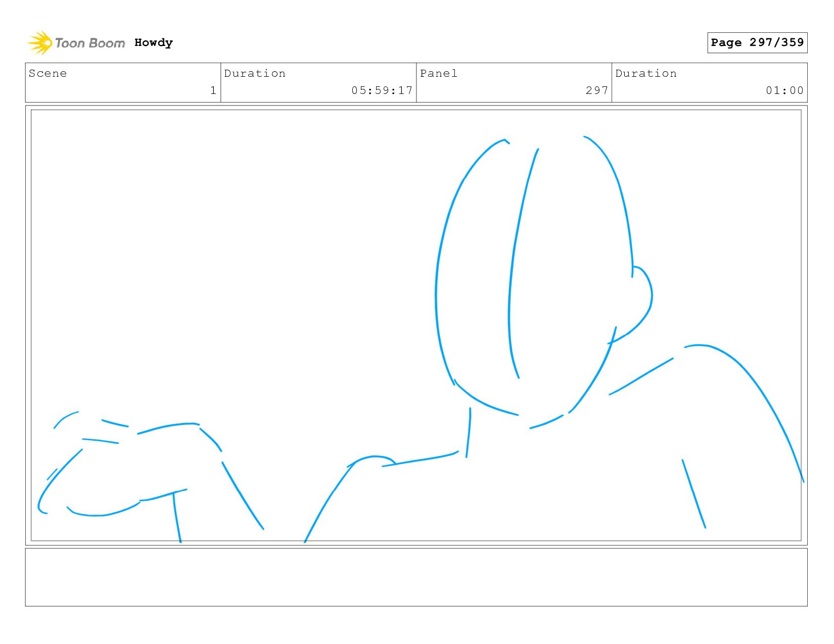Click the panel number "297"
The width and height of the screenshot is (834, 644).
597,90
